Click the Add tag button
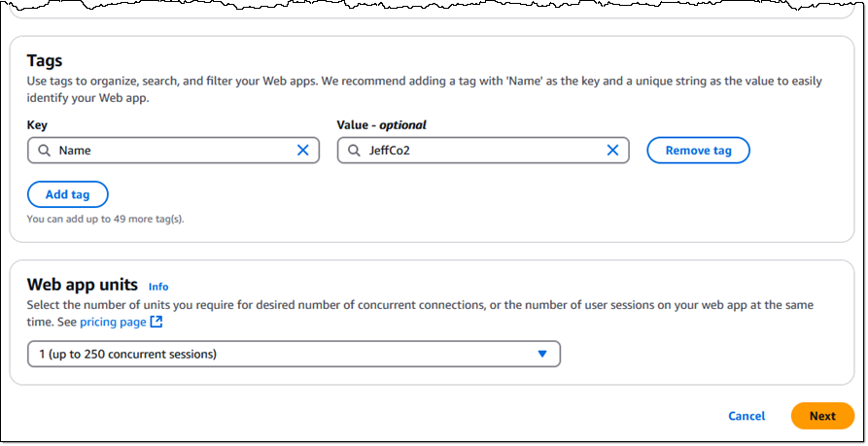The width and height of the screenshot is (868, 446). pos(67,194)
